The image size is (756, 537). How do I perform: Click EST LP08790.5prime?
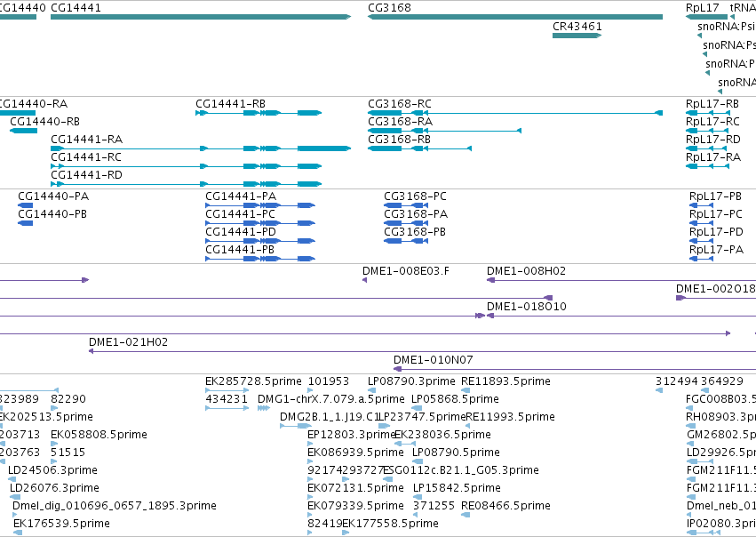[x=417, y=461]
